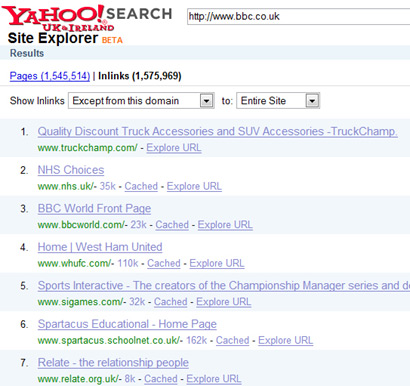Click the 'Show Inlinks' label

(x=37, y=101)
